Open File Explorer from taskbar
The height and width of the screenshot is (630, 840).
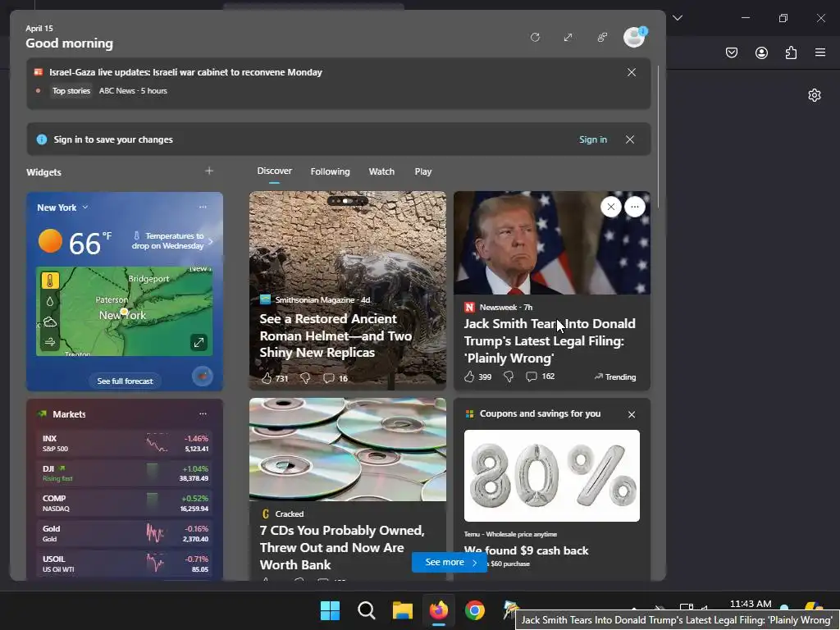[x=402, y=610]
